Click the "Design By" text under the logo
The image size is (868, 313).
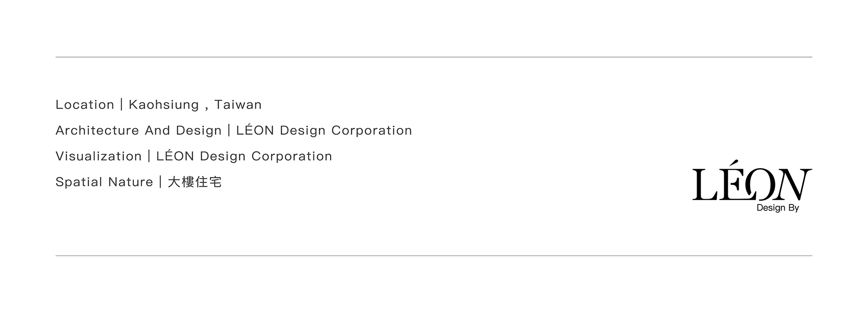pos(778,208)
